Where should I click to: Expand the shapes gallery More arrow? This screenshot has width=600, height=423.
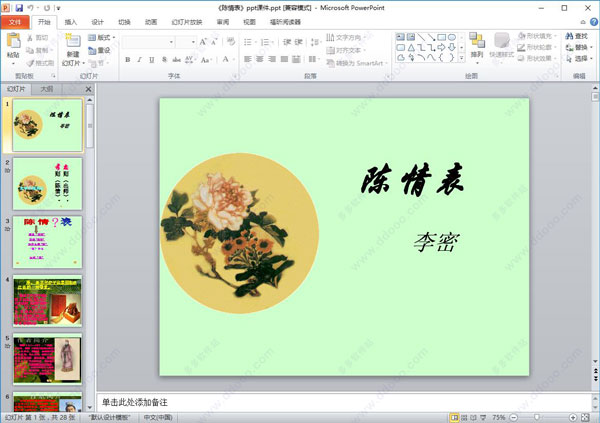point(462,58)
